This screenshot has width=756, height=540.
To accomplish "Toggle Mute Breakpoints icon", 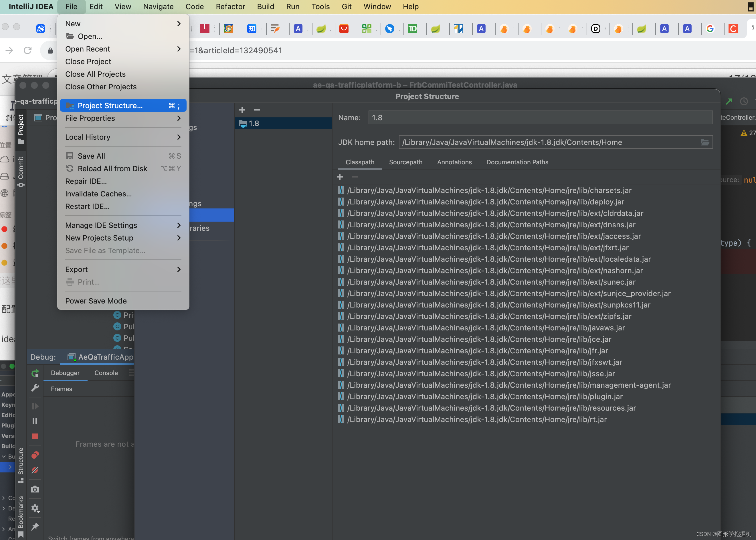I will pyautogui.click(x=35, y=470).
